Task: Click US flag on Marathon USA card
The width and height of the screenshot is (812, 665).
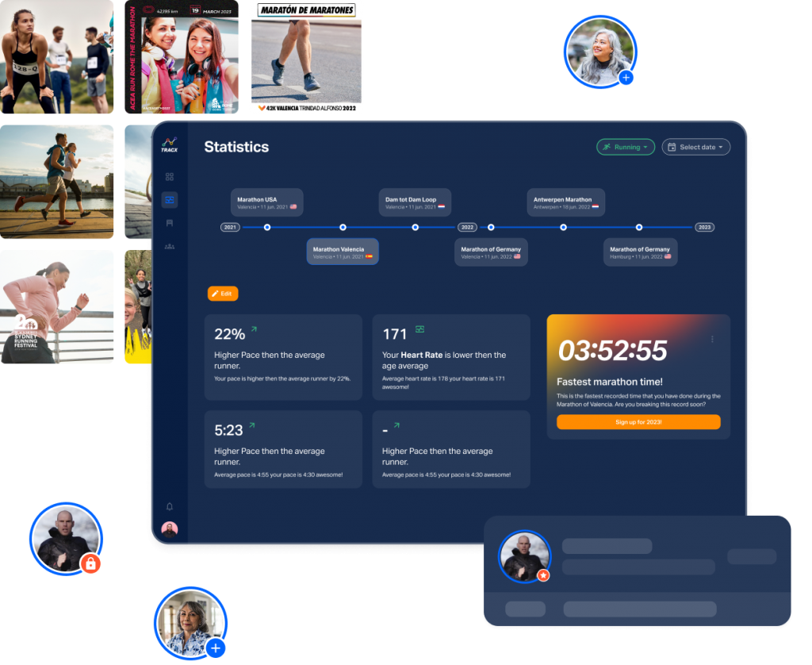Action: (x=293, y=207)
